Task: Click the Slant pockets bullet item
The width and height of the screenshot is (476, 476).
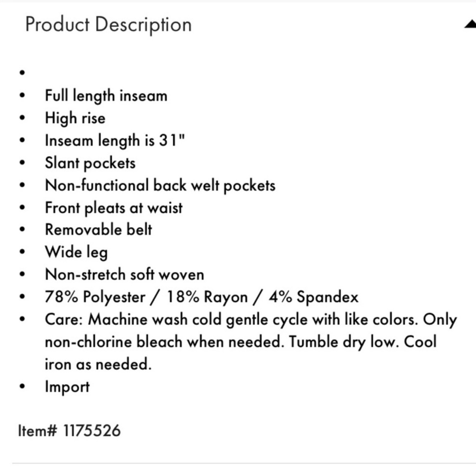Action: click(90, 163)
